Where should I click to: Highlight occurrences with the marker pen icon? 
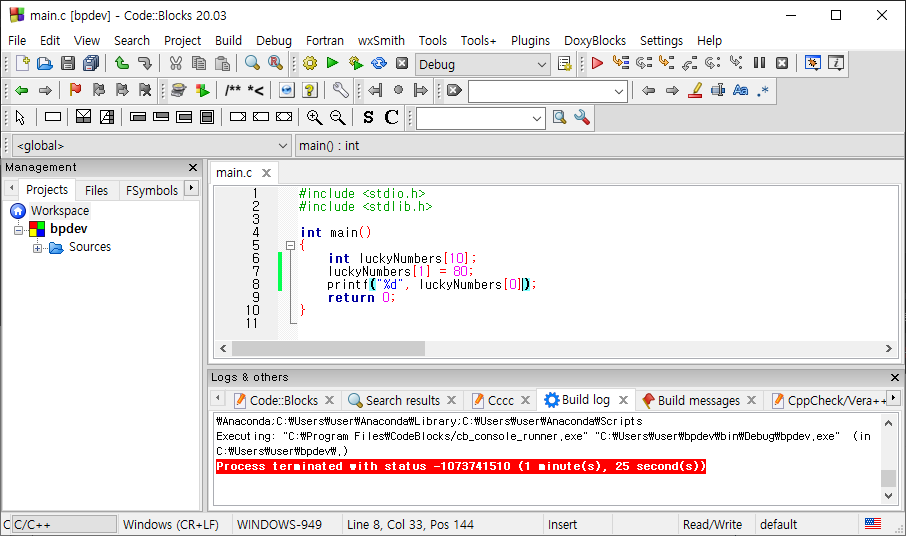(x=695, y=90)
